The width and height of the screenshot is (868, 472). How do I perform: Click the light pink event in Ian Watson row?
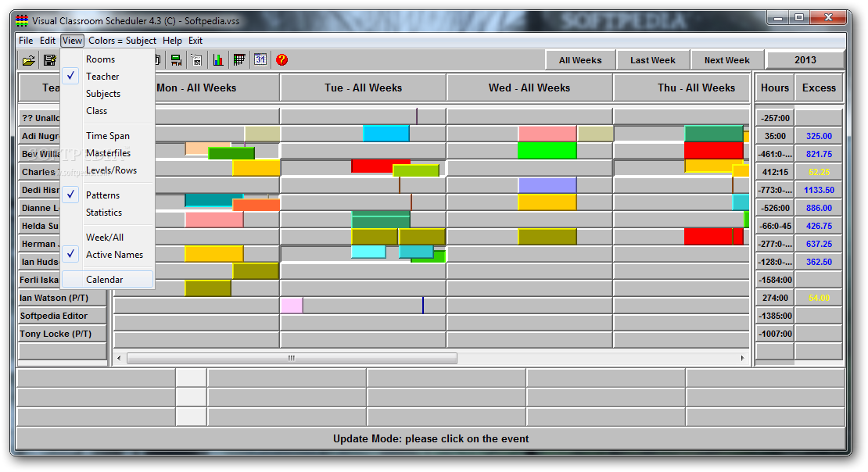pyautogui.click(x=291, y=305)
